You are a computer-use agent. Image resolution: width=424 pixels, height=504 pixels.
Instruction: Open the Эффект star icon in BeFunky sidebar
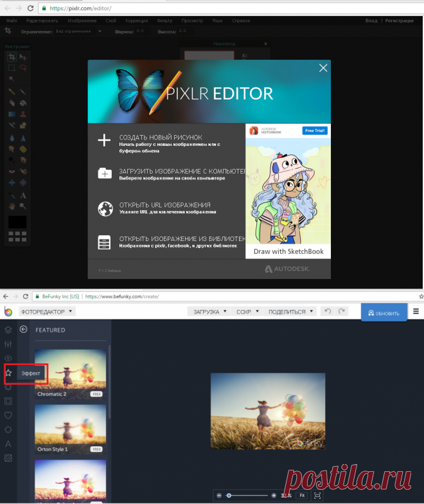[8, 373]
